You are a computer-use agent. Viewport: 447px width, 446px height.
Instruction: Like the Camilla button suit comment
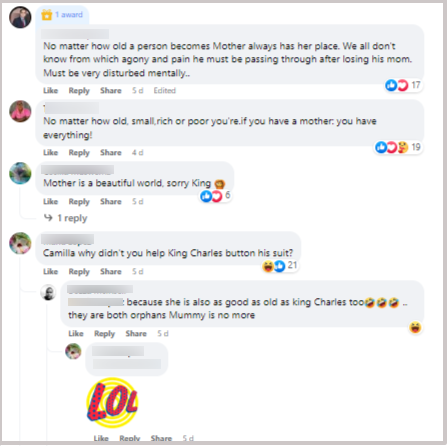tap(50, 271)
